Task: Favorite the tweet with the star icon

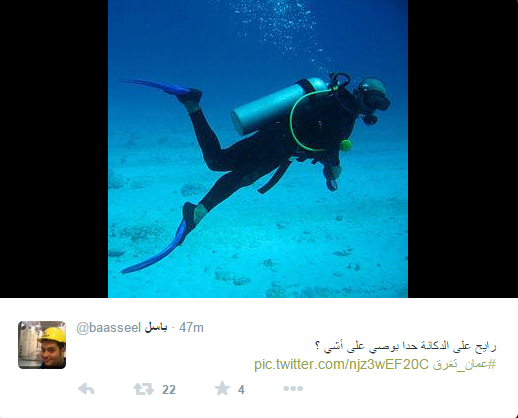Action: coord(222,388)
